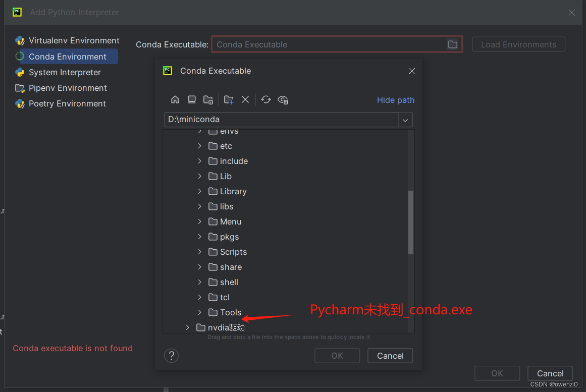
Task: Click the Delete icon in the file dialog
Action: 245,99
